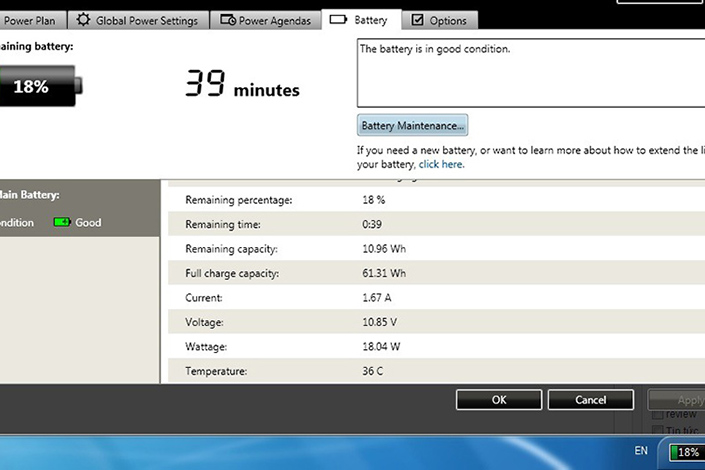Click the green Good condition battery icon
The height and width of the screenshot is (470, 705).
63,222
